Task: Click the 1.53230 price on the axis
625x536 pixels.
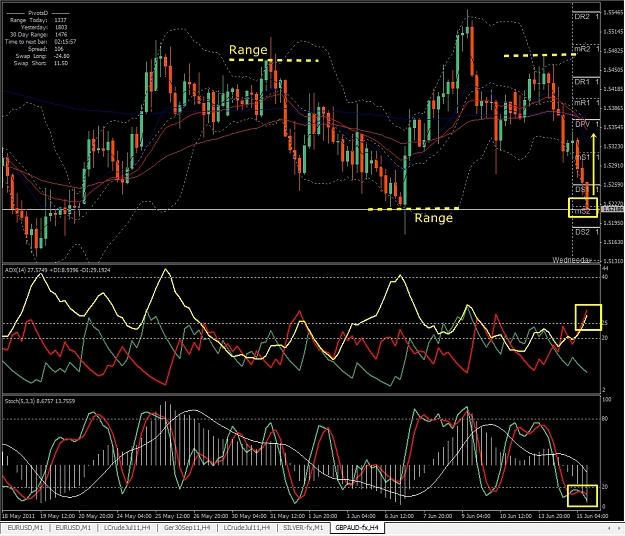Action: [x=613, y=146]
